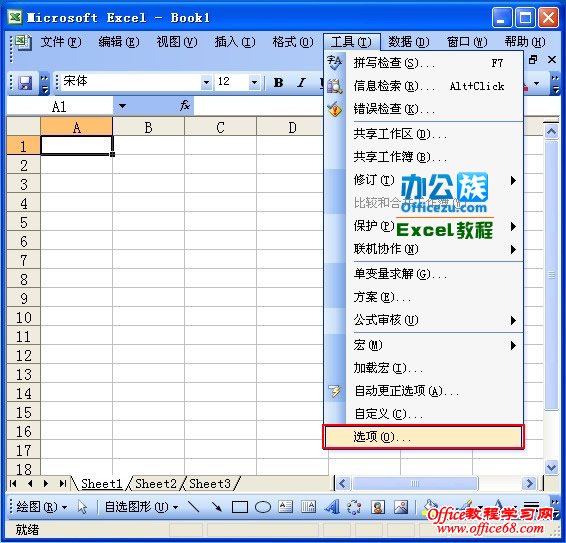Click the row 5 header
This screenshot has width=566, height=543.
pyautogui.click(x=23, y=222)
